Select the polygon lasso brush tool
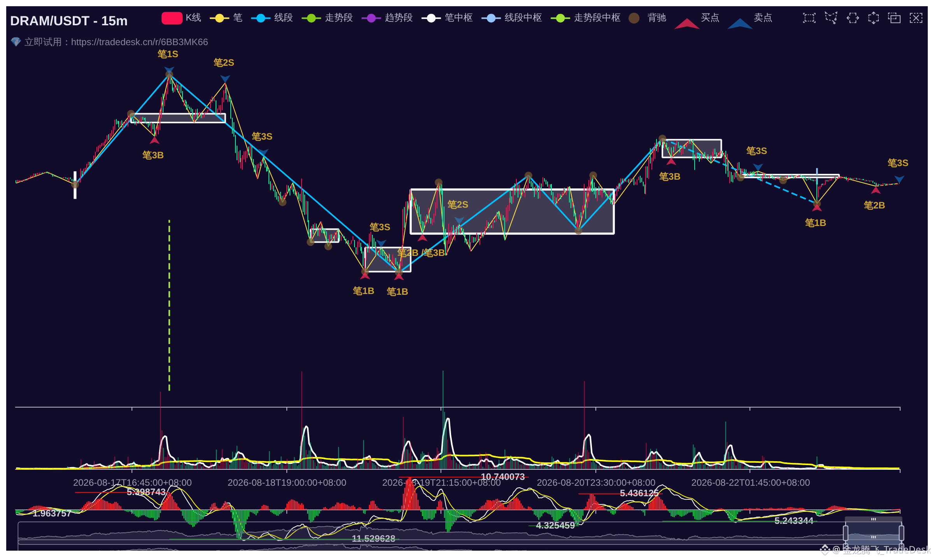Viewport: 934px width, 560px height. pyautogui.click(x=831, y=18)
